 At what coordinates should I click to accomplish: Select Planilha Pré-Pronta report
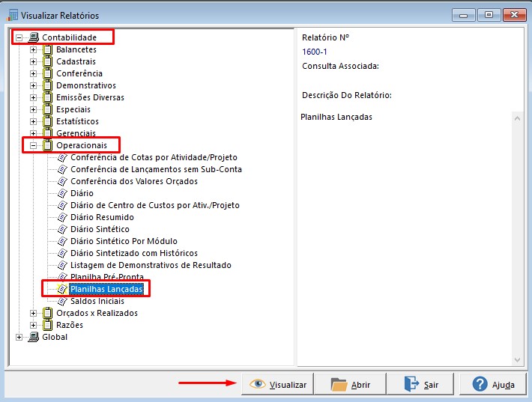coord(107,277)
